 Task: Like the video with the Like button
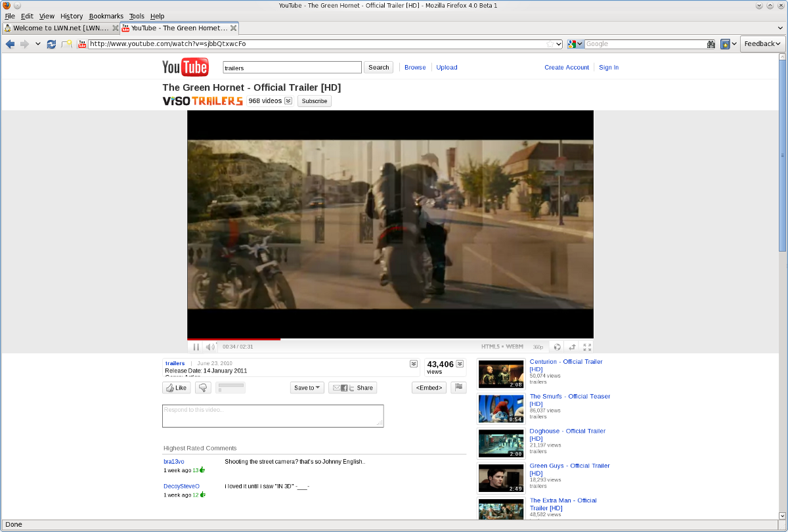(x=177, y=388)
